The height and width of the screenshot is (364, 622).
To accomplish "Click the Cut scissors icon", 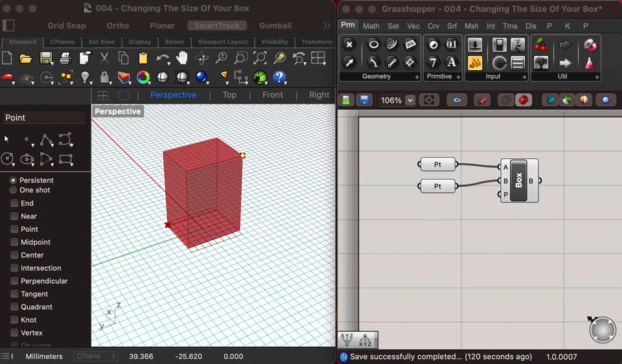I will [104, 58].
